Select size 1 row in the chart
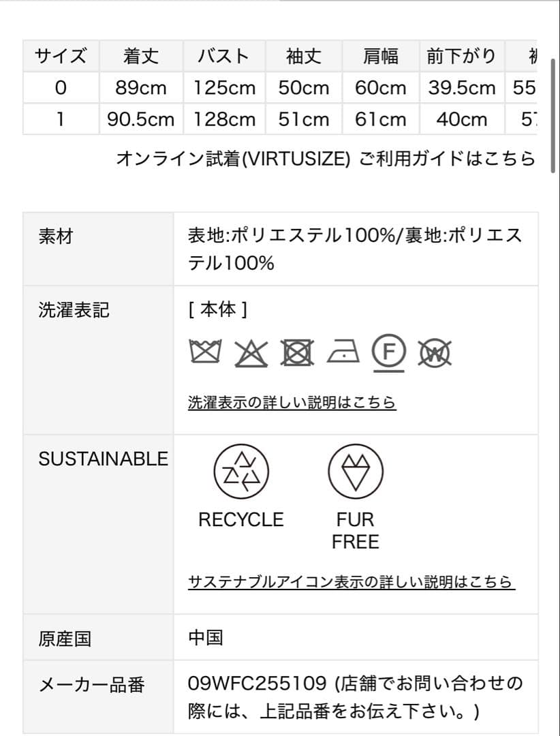This screenshot has height=736, width=560. click(60, 119)
